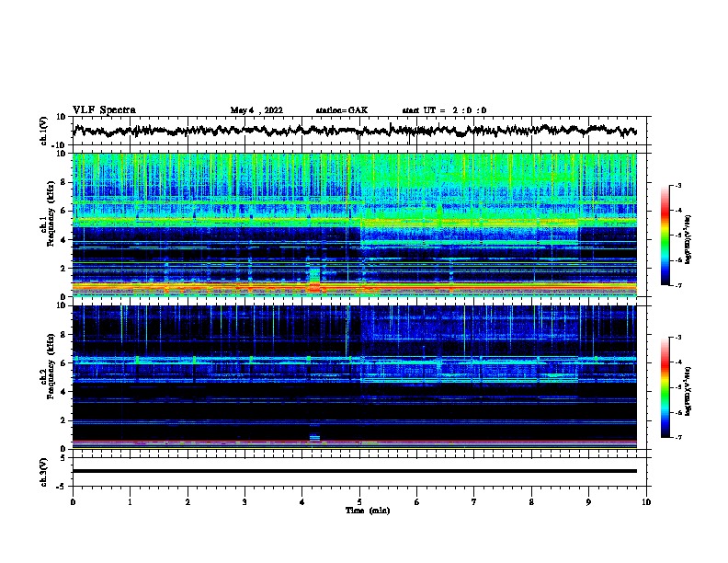The height and width of the screenshot is (563, 728).
Task: Select the "start UT = 2:0:0" text
Action: pyautogui.click(x=444, y=110)
